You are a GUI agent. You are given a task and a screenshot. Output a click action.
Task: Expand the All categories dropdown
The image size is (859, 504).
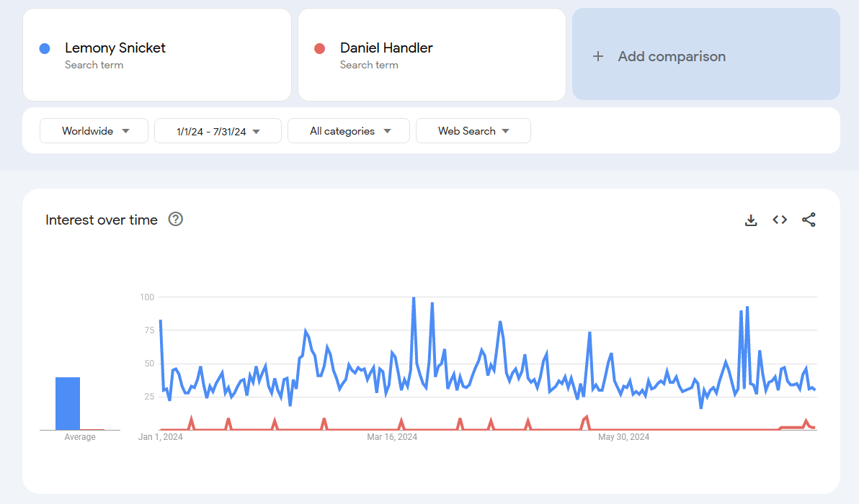(349, 131)
